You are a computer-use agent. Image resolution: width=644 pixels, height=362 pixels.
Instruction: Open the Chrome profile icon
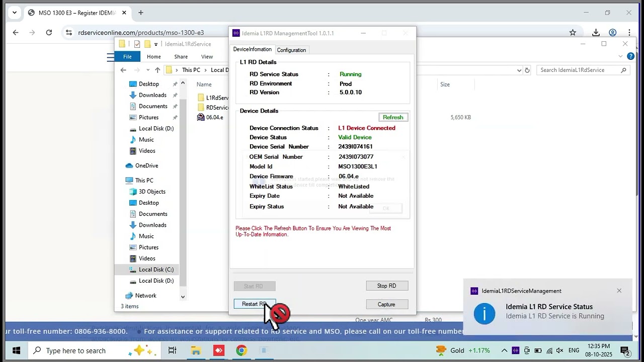[613, 33]
